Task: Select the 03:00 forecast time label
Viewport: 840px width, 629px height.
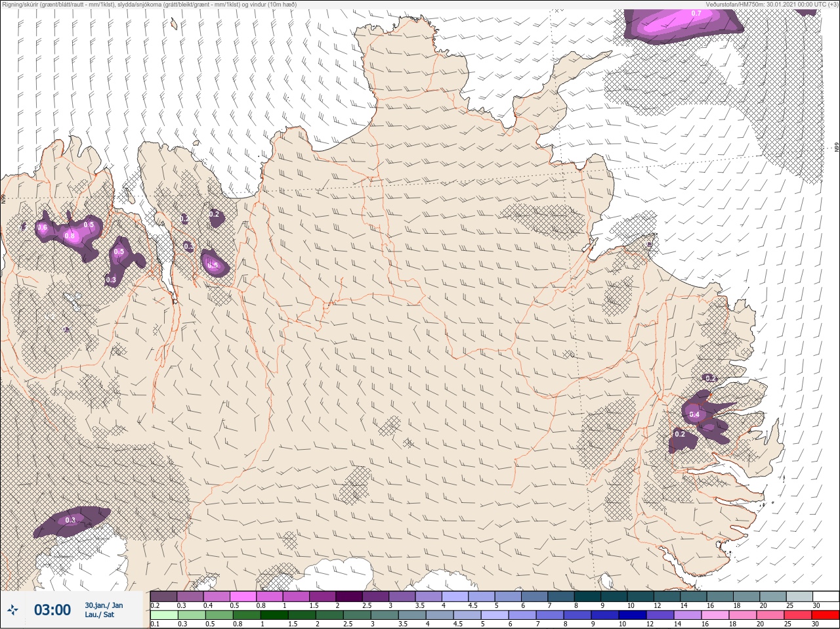Action: 52,610
